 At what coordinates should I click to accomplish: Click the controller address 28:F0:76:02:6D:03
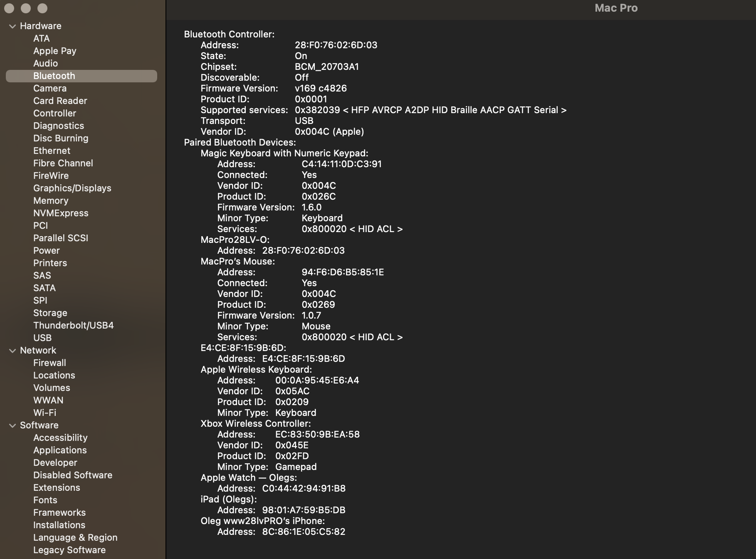tap(336, 45)
